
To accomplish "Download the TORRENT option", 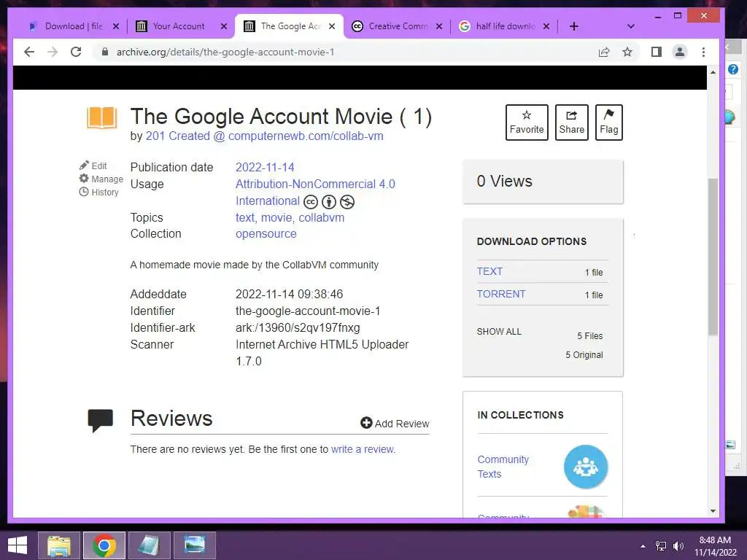I will coord(501,295).
